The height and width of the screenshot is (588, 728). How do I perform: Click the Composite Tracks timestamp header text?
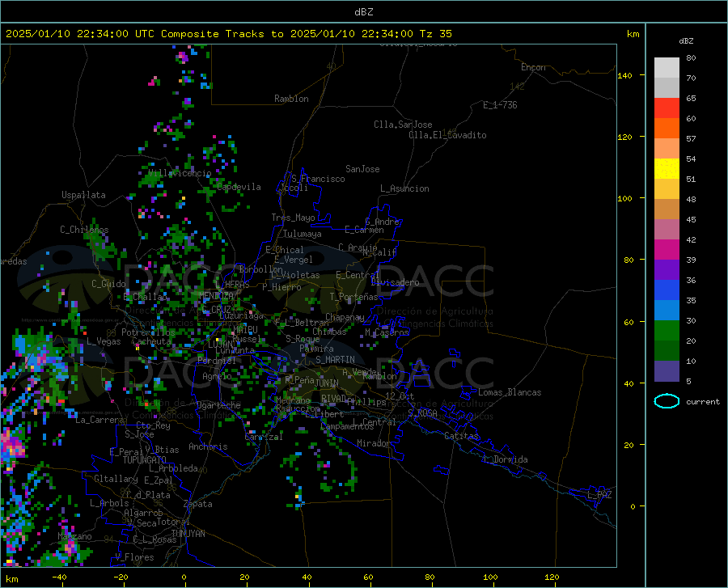pos(228,34)
